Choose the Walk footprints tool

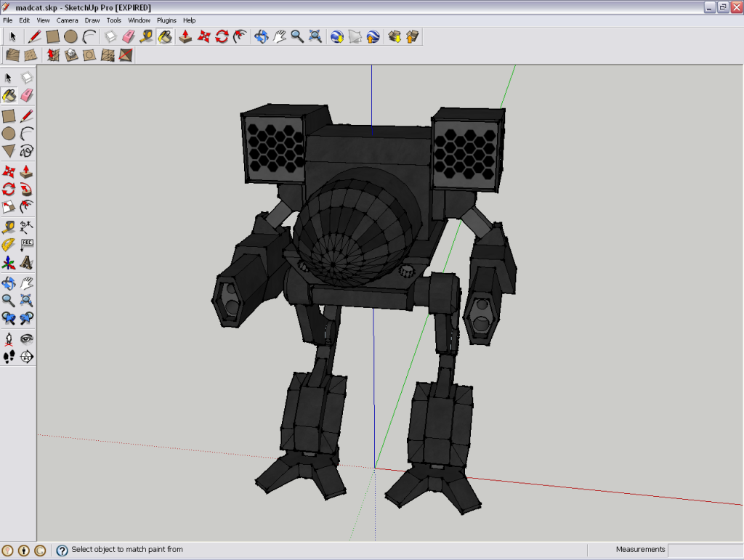point(9,357)
